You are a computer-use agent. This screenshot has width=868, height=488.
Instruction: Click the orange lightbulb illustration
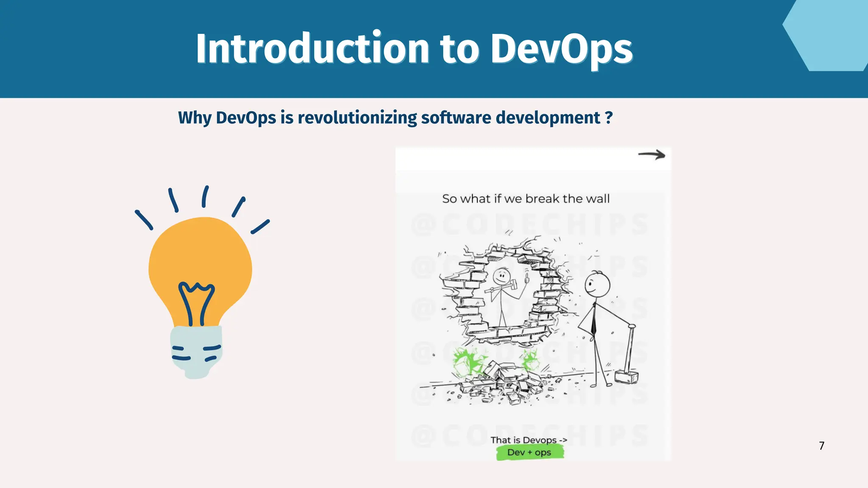200,254
